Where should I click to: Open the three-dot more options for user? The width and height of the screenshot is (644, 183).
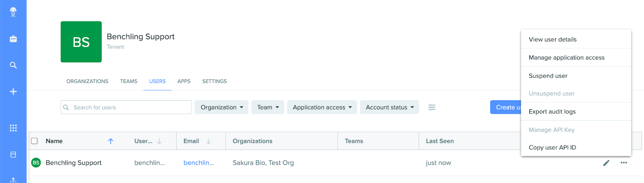tap(623, 163)
